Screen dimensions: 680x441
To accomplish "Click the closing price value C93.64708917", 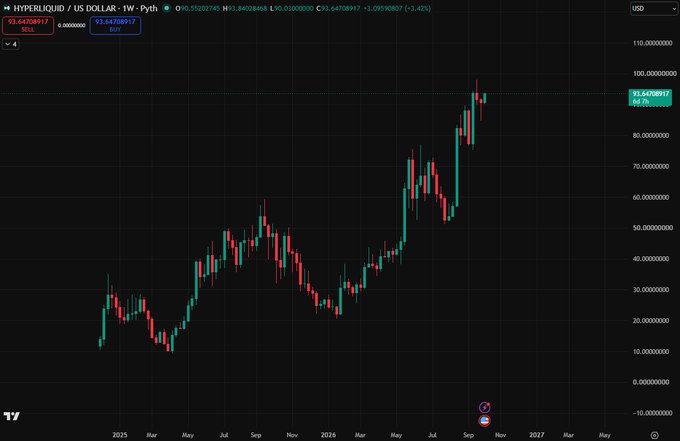I will click(x=338, y=8).
